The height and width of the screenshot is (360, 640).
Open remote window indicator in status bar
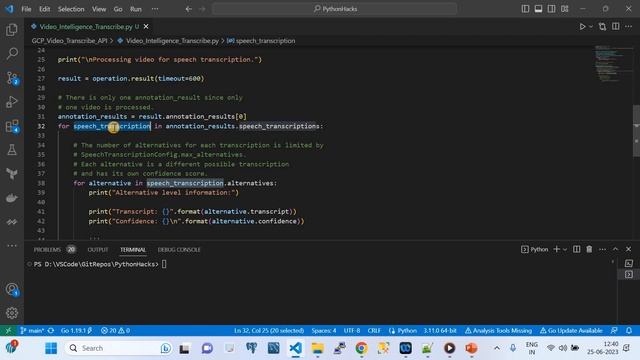(x=8, y=331)
